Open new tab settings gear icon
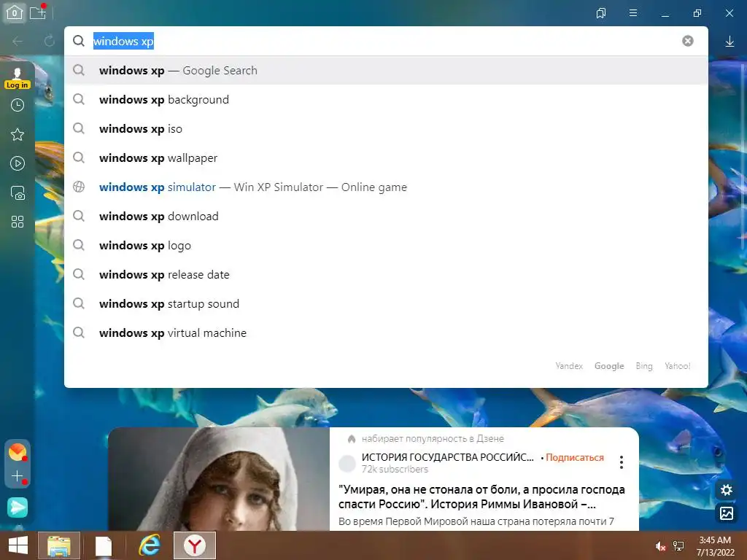747x560 pixels. [x=727, y=490]
